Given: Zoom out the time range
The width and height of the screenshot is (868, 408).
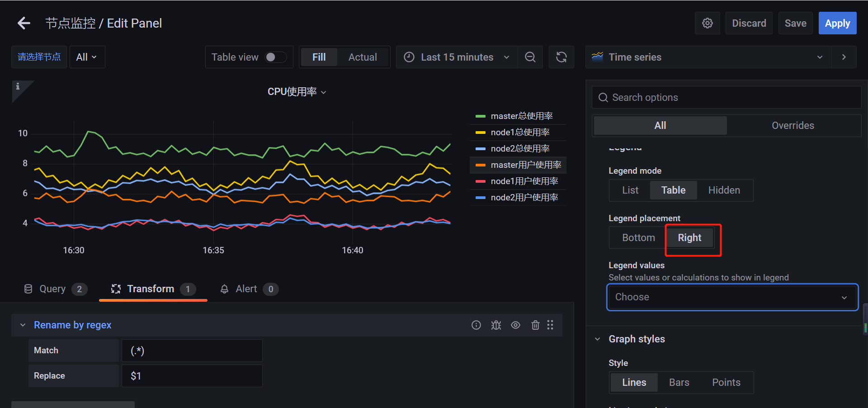Looking at the screenshot, I should click(530, 57).
